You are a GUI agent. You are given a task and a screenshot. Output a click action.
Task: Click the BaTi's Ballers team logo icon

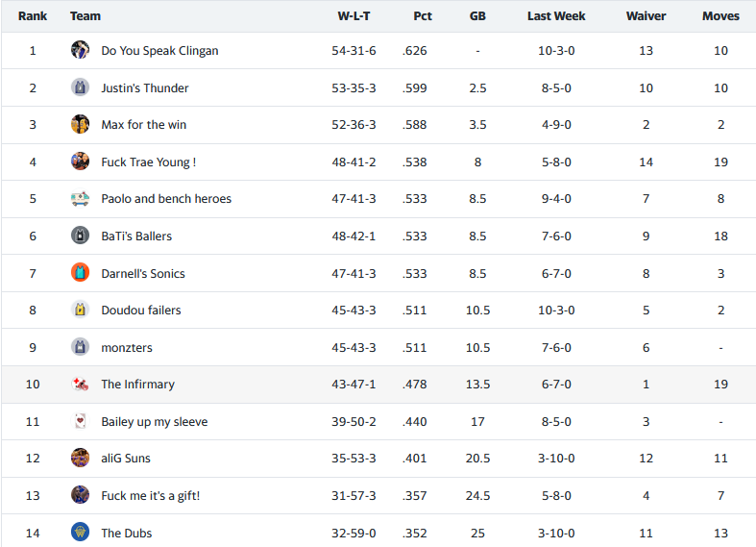click(x=80, y=236)
